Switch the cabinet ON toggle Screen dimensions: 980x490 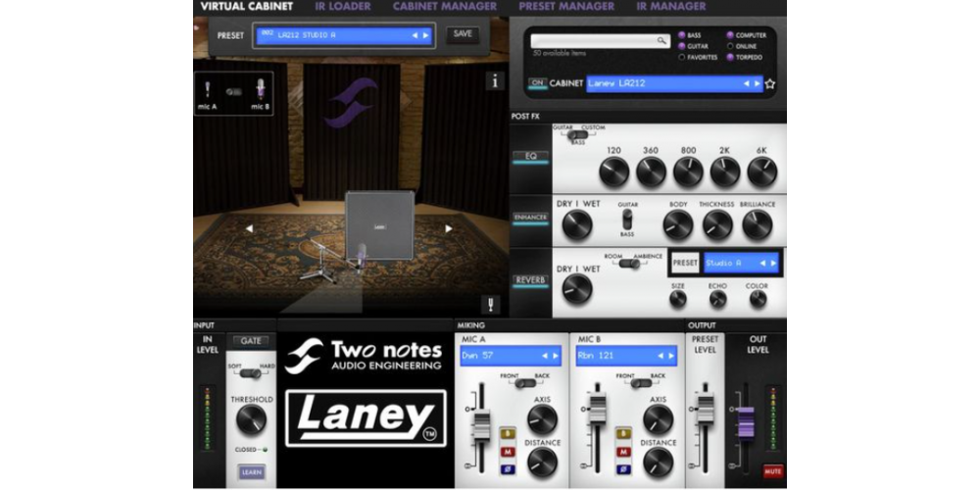(537, 83)
